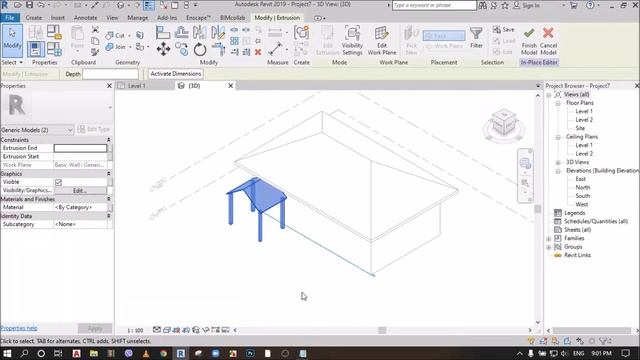The image size is (640, 360).
Task: Collapse the Graphics section
Action: pyautogui.click(x=109, y=174)
